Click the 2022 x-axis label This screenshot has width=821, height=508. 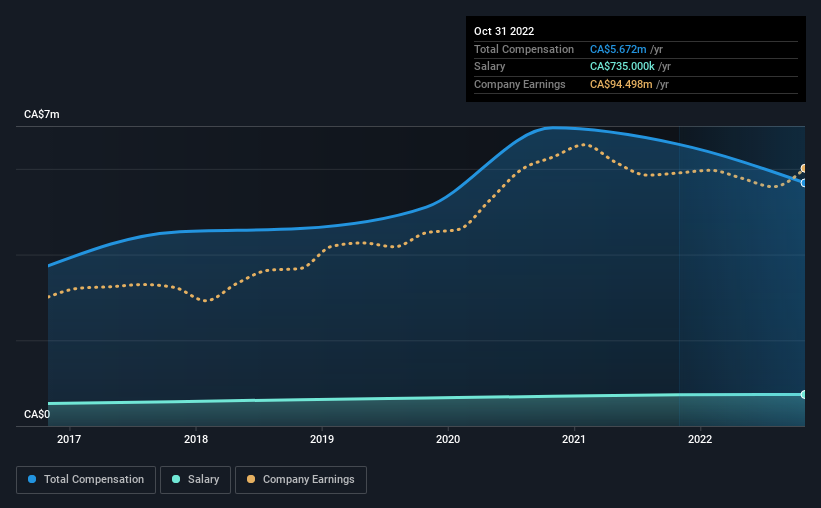point(700,439)
